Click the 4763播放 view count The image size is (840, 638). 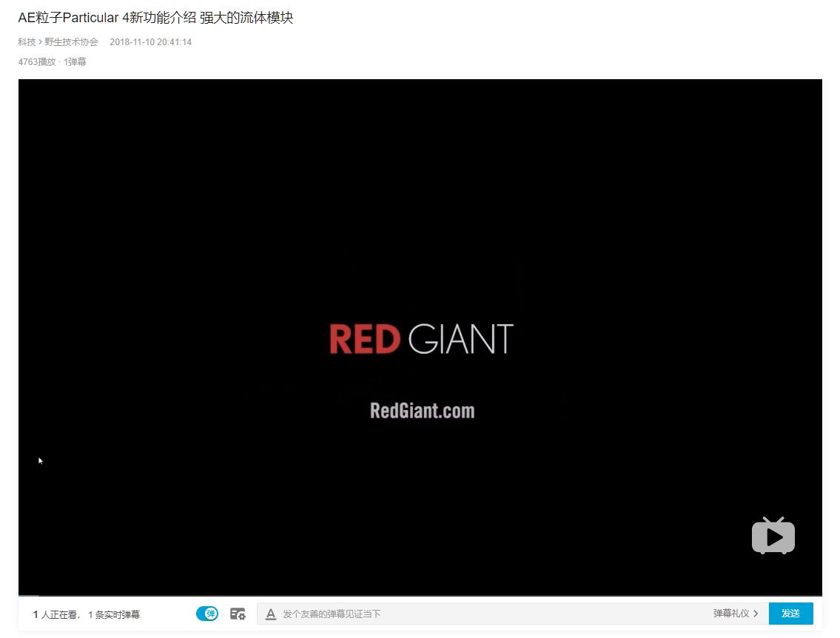[x=37, y=61]
